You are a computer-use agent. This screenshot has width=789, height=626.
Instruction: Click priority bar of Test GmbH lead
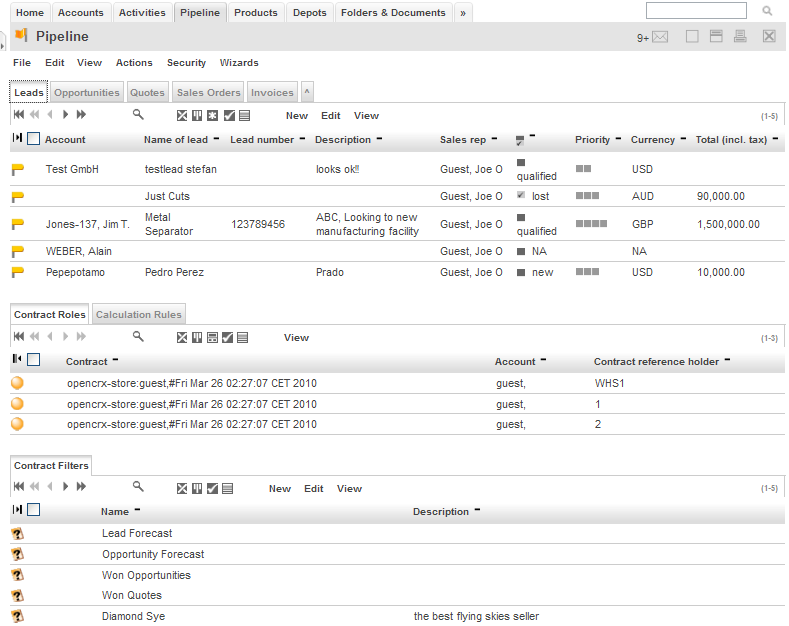(583, 169)
